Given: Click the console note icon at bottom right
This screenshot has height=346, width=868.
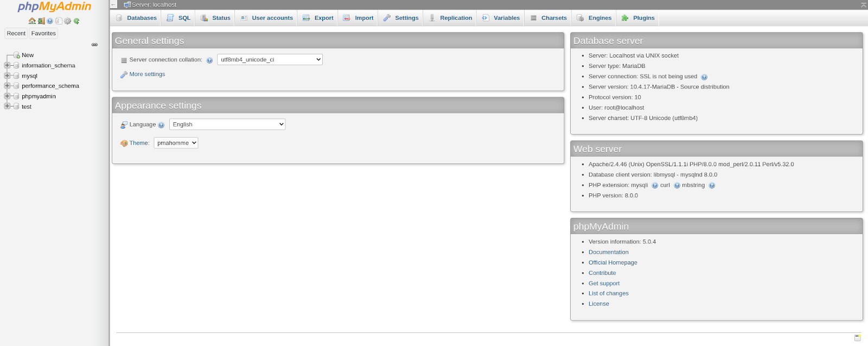Looking at the screenshot, I should pos(857,338).
